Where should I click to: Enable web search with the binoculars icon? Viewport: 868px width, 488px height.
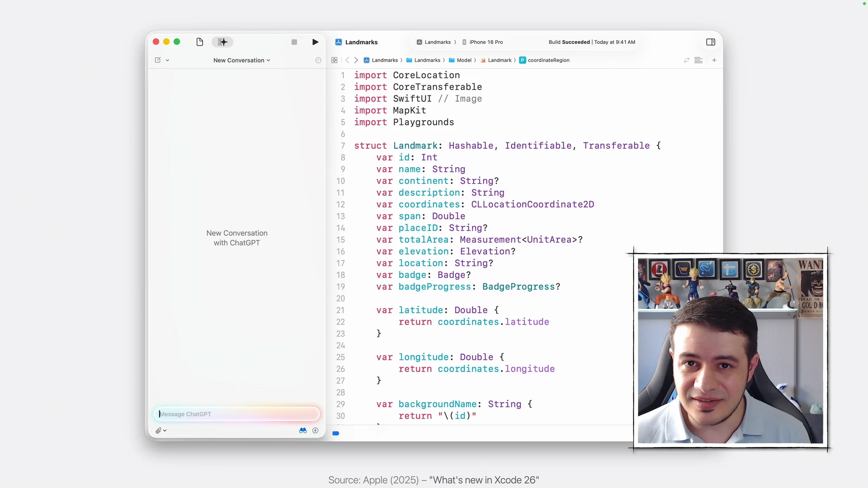point(302,430)
